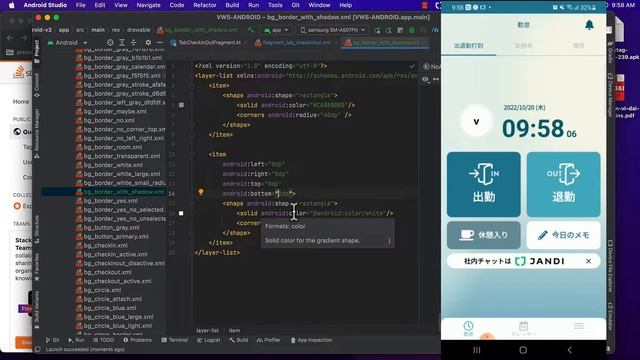The height and width of the screenshot is (360, 640).
Task: Open the Build tool window
Action: click(239, 340)
